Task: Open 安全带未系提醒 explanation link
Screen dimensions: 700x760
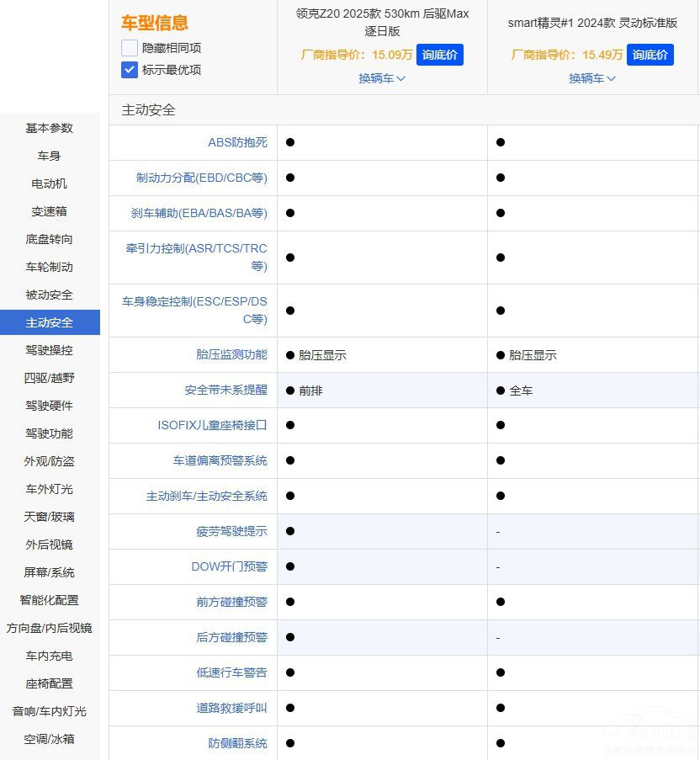Action: tap(225, 390)
